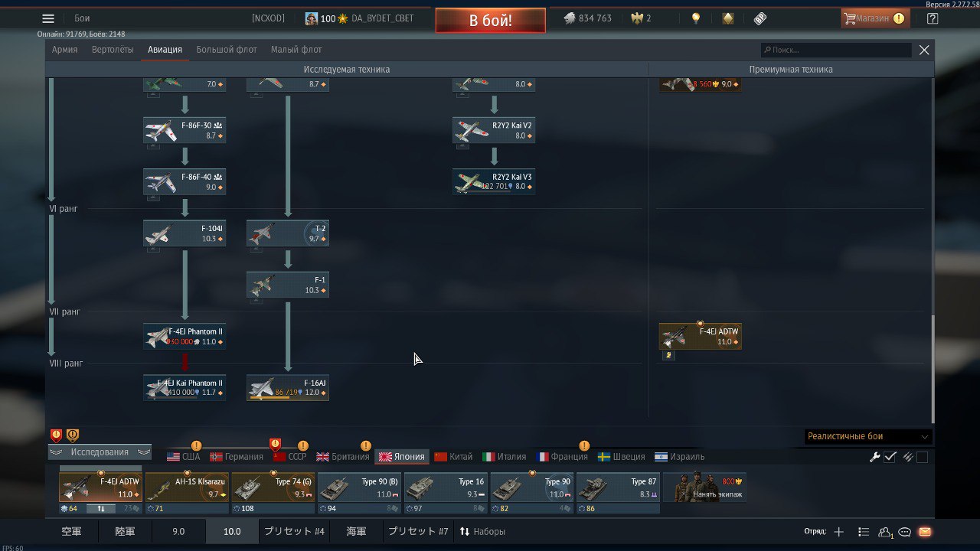The height and width of the screenshot is (551, 980).
Task: Click the player avatar icon
Action: [x=312, y=18]
